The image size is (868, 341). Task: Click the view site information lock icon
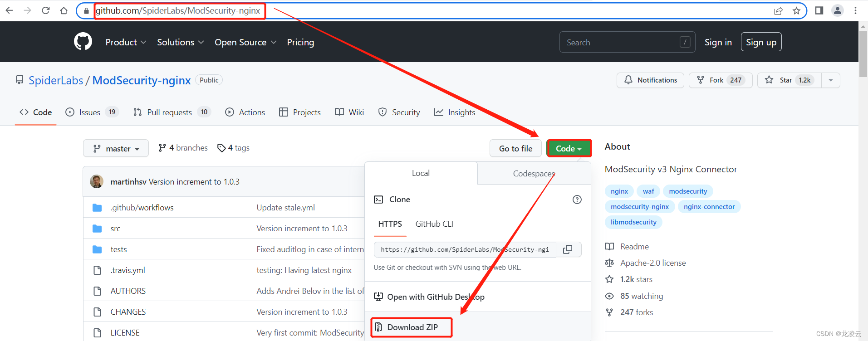coord(86,10)
